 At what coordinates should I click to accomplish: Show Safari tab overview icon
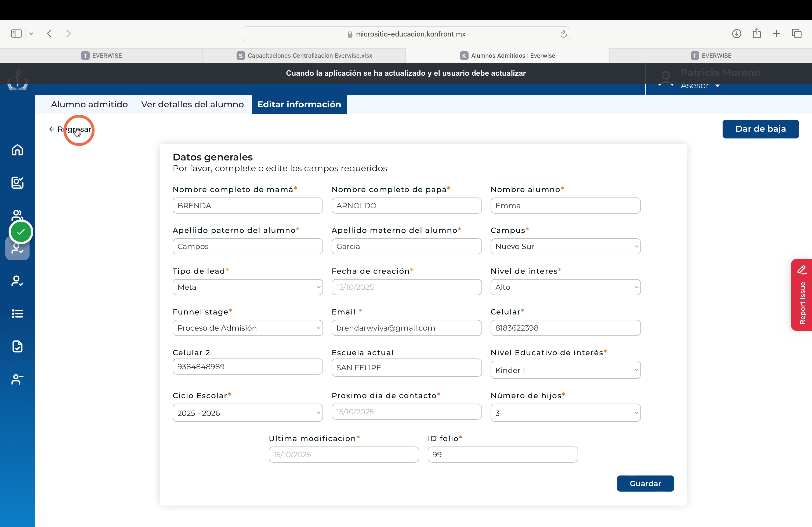coord(797,33)
